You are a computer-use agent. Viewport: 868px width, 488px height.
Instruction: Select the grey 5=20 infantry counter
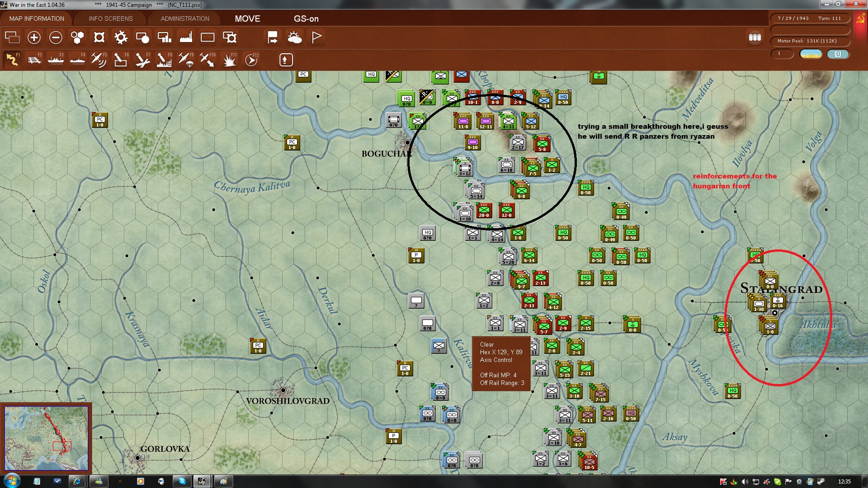[x=508, y=257]
